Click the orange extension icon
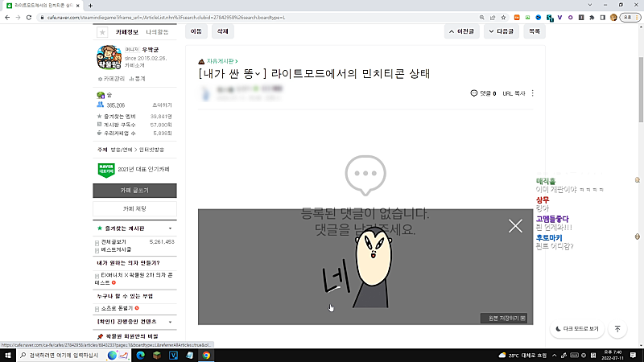This screenshot has height=362, width=644. (517, 17)
